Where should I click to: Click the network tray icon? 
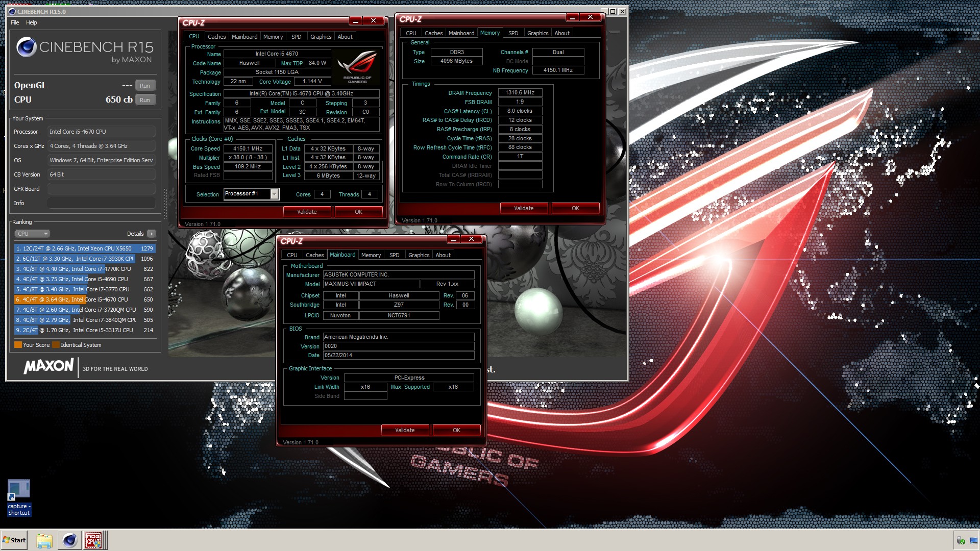(x=973, y=541)
